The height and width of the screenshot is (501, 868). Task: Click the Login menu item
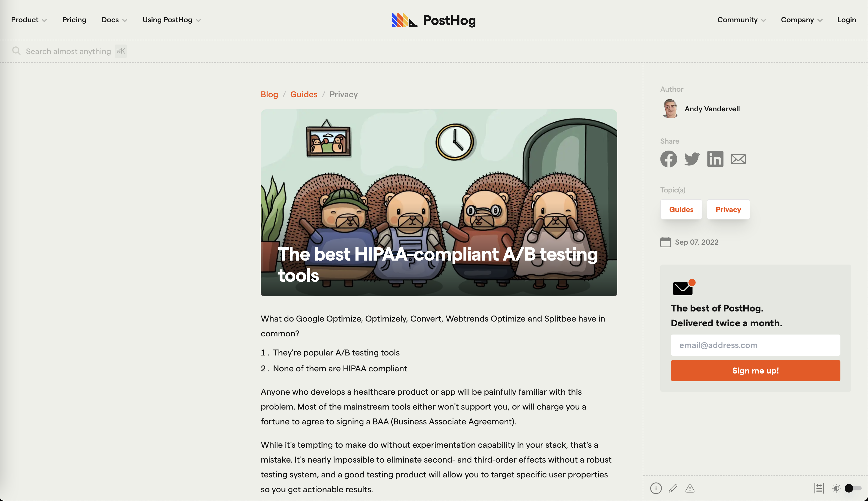846,20
